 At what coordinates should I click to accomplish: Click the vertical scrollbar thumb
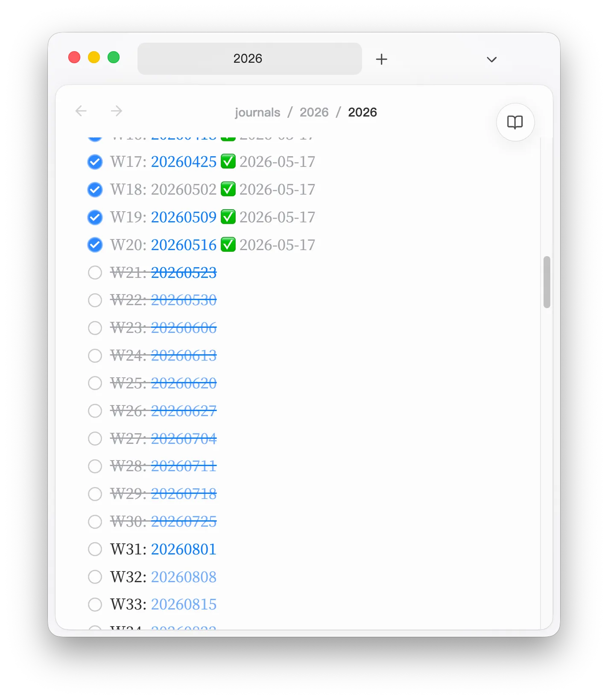[547, 282]
